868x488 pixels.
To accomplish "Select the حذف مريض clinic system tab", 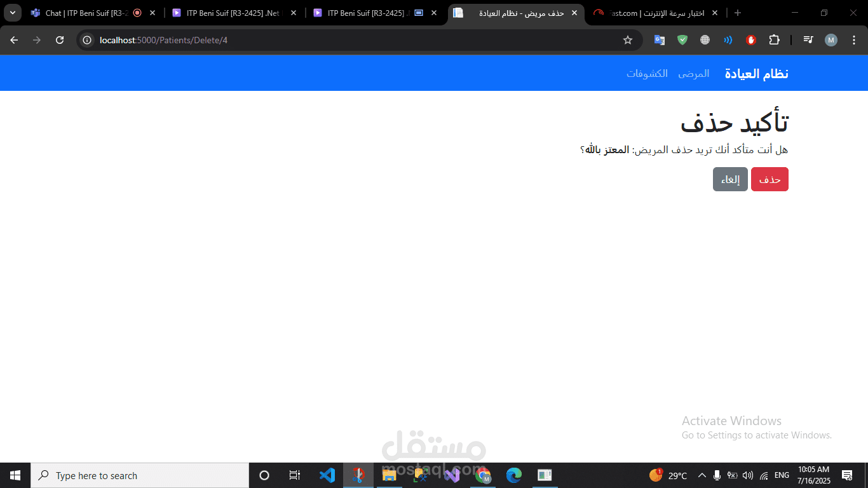I will tap(515, 13).
